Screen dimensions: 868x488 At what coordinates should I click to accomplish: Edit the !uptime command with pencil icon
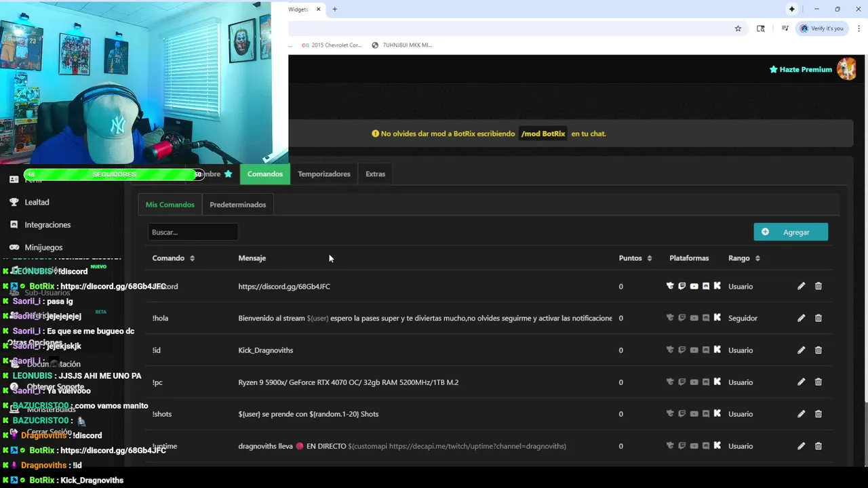801,446
